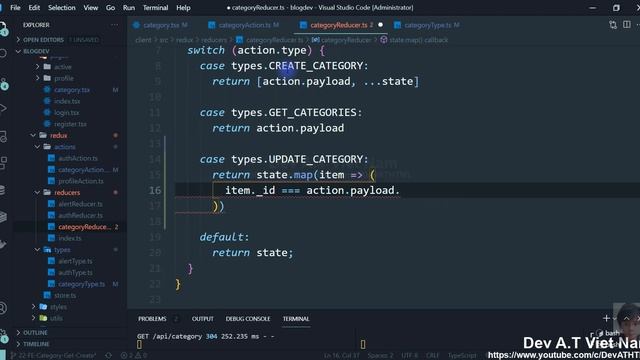Open the Explorer activity bar icon
This screenshot has width=640, height=360.
tap(3, 29)
